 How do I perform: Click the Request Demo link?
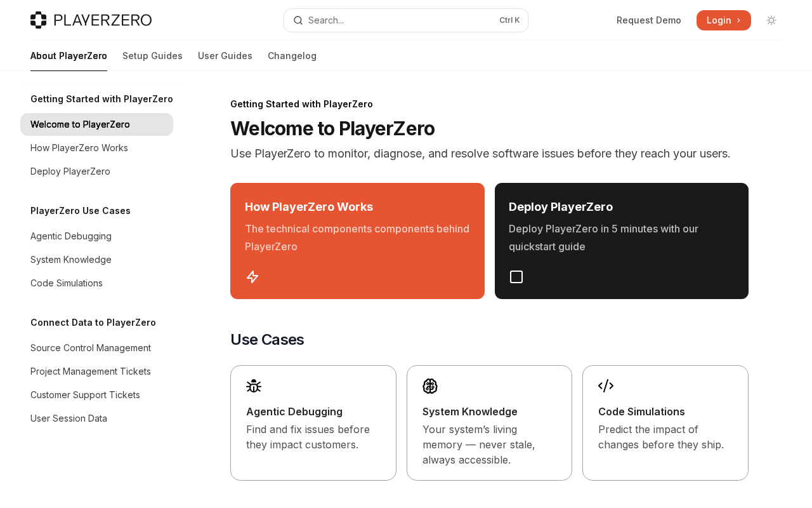pos(649,20)
